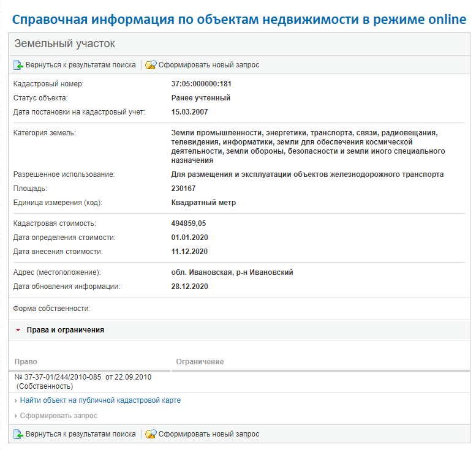Click the top new-query magnifier icon
476x450 pixels.
click(151, 65)
